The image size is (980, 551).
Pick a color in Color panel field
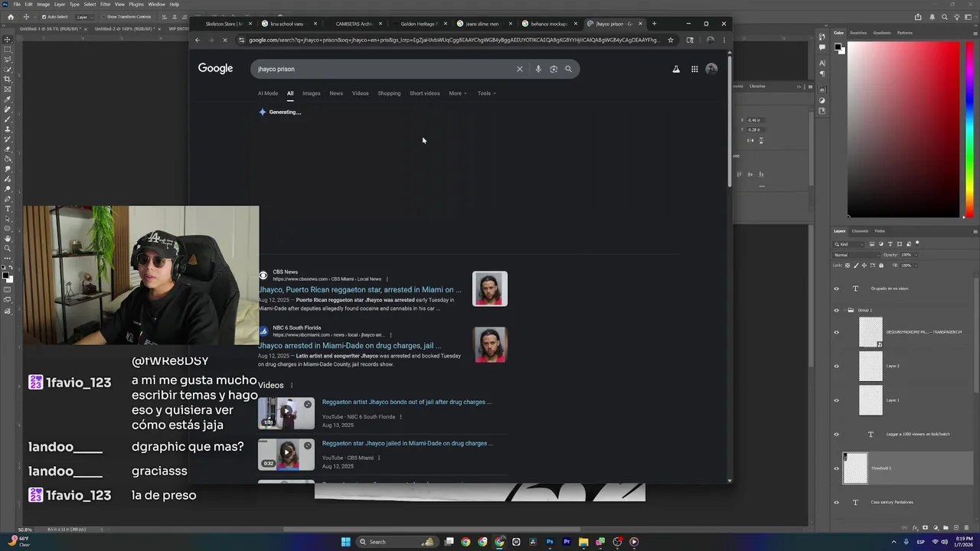click(903, 129)
